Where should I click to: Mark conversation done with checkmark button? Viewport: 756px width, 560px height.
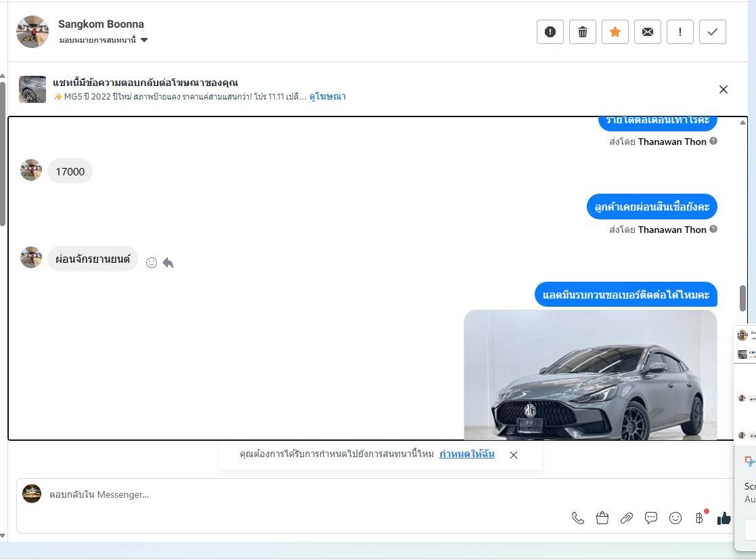coord(713,32)
